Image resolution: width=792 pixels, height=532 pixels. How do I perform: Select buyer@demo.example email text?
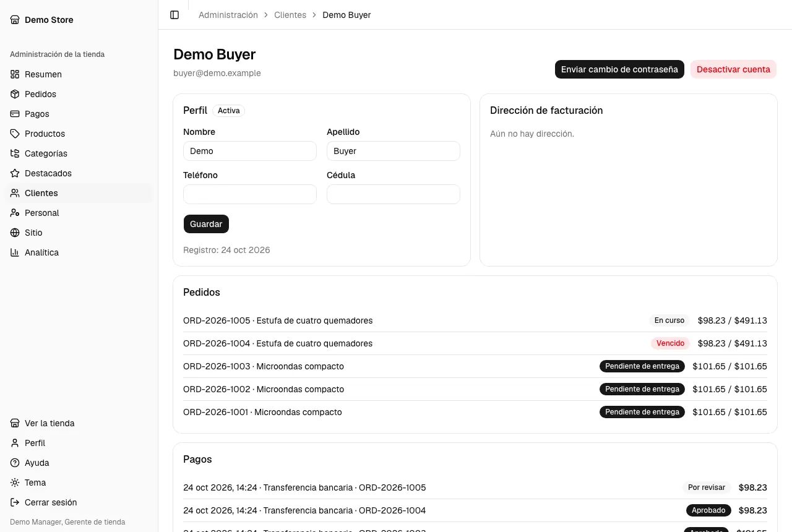(217, 73)
